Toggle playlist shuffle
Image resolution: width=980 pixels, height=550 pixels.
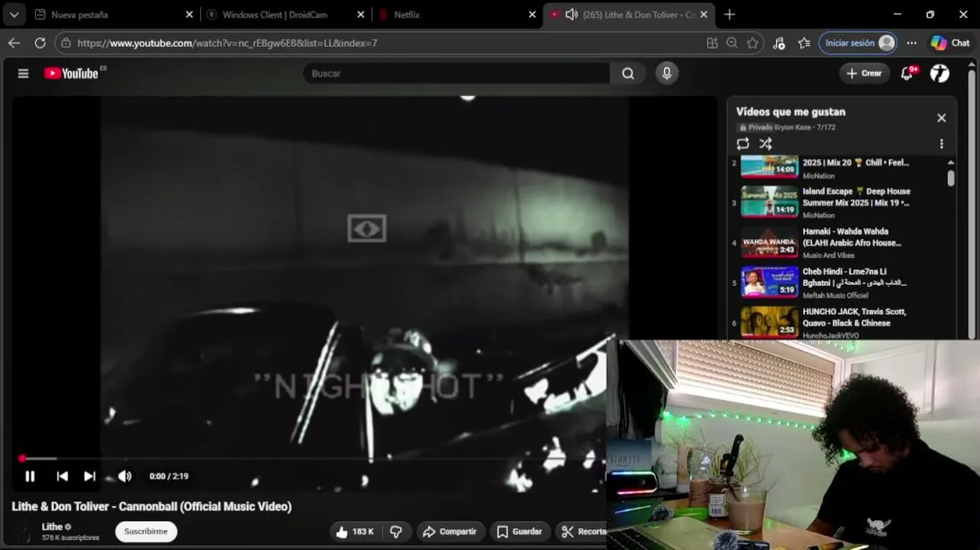766,144
